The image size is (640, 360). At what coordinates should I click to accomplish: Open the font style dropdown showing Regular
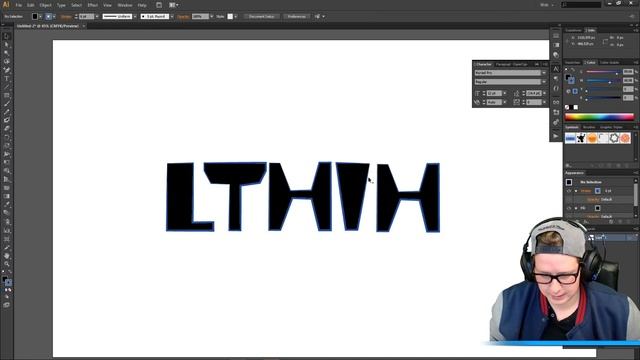(x=544, y=82)
